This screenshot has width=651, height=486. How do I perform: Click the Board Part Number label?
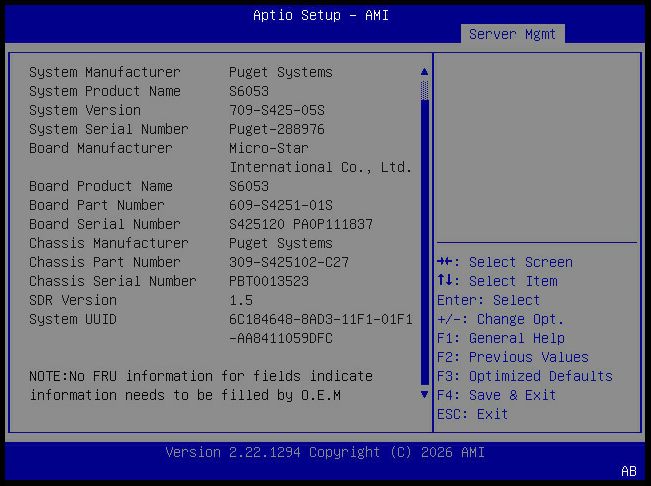[x=97, y=205]
